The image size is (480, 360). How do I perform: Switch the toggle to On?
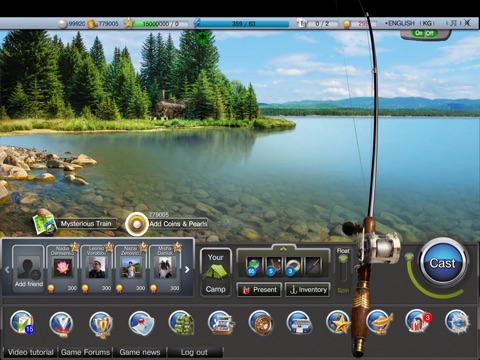click(419, 33)
